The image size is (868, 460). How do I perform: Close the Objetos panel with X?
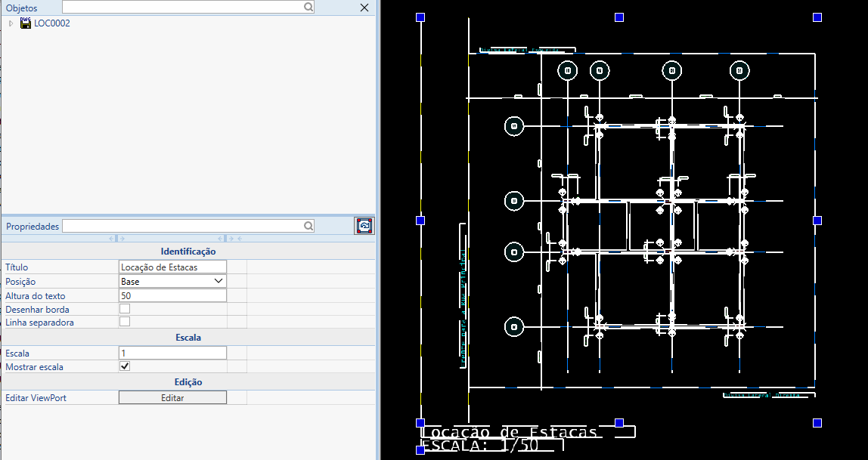click(x=364, y=8)
